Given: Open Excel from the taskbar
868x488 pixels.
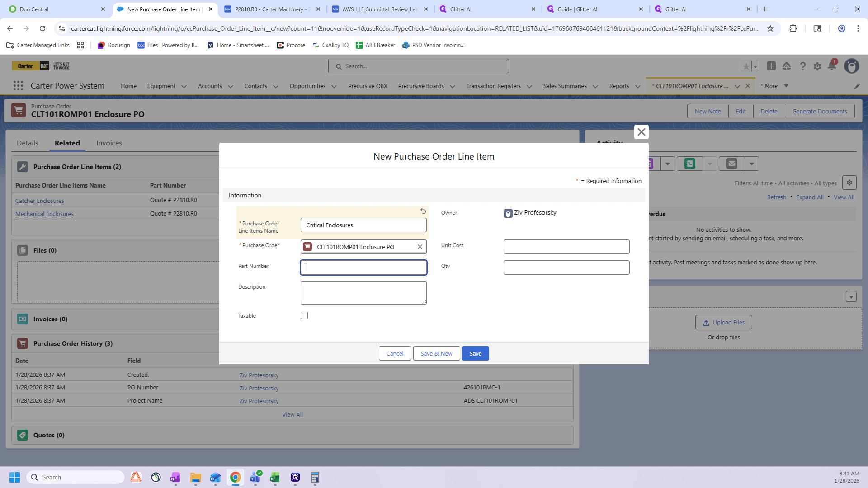Looking at the screenshot, I should coord(275,477).
